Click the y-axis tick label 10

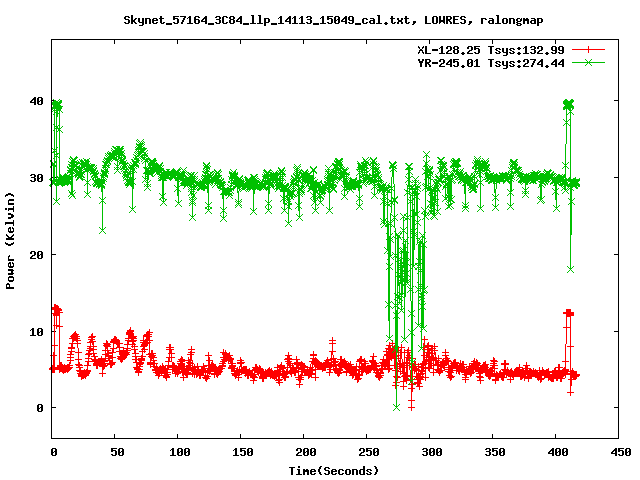(x=37, y=331)
